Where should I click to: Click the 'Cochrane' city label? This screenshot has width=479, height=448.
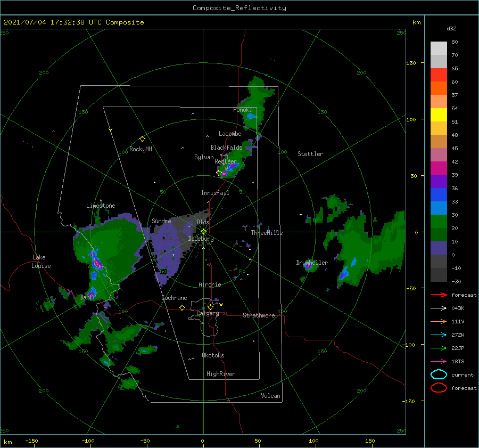(x=174, y=298)
